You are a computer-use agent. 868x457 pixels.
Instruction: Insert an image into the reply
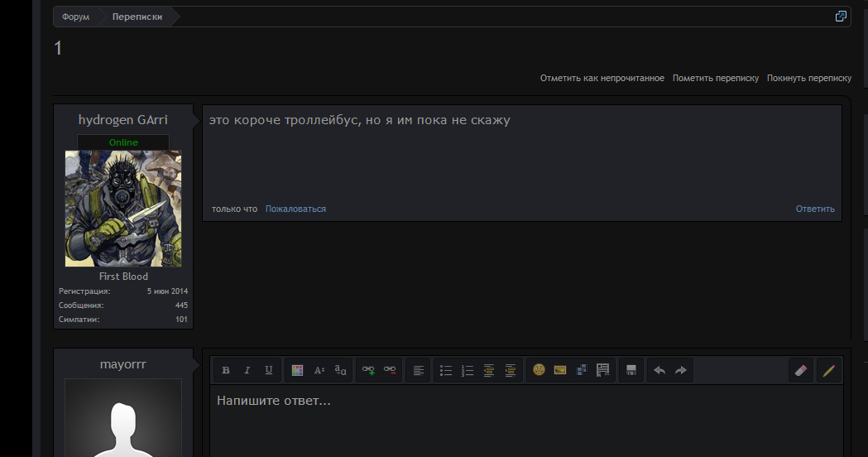[560, 369]
